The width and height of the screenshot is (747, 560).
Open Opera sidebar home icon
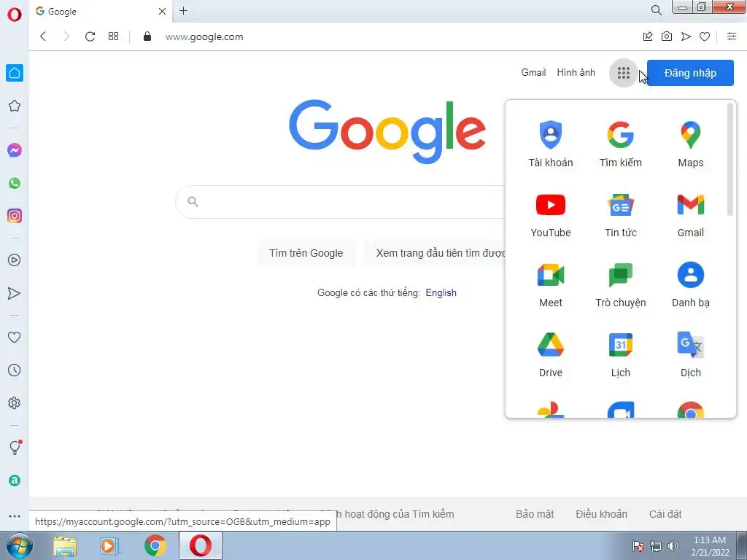(15, 73)
